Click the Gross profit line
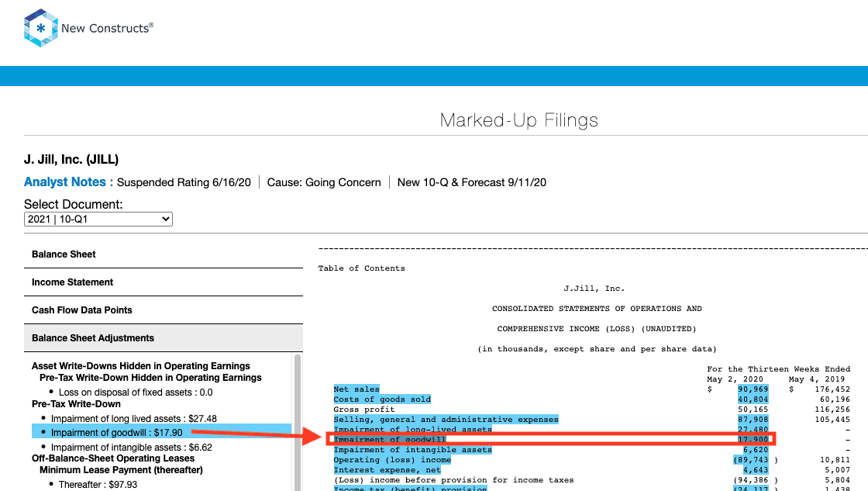Viewport: 868px width, 491px height. (363, 410)
